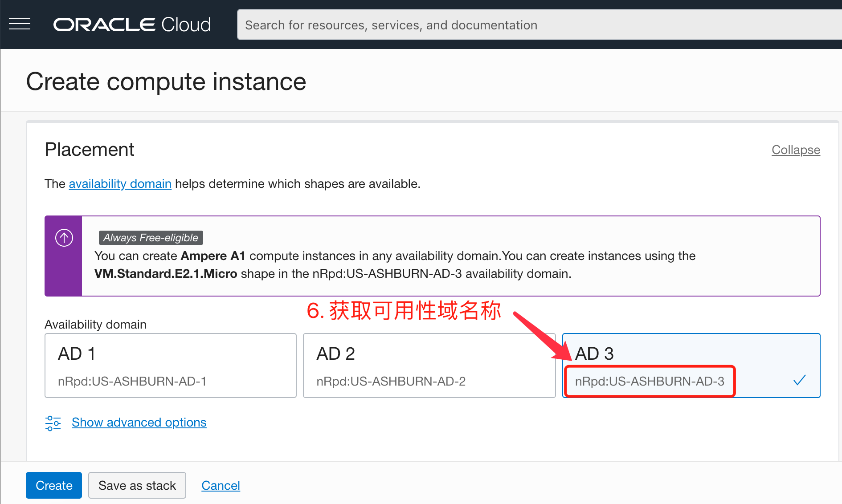Collapse the Placement section

tap(796, 150)
